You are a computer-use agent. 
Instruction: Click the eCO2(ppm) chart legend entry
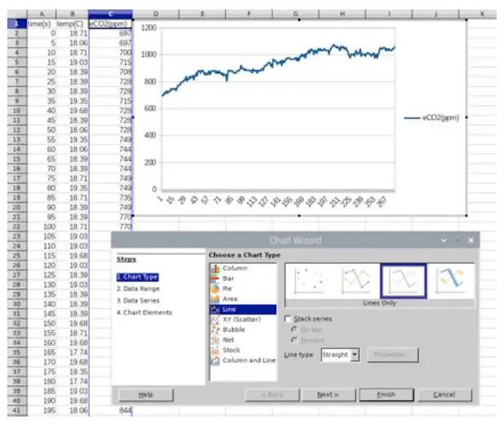click(432, 118)
